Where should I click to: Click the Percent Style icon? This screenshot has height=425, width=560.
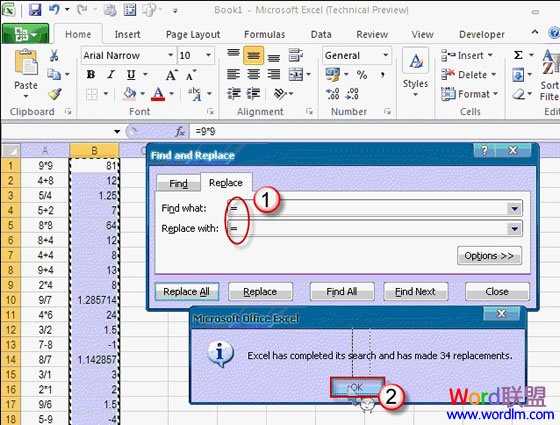pos(362,75)
